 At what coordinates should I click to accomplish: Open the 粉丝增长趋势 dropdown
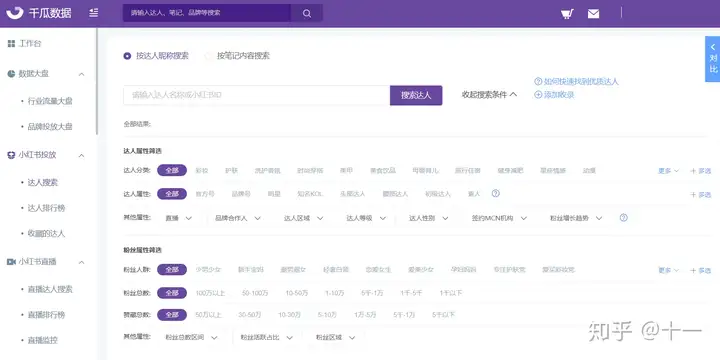click(576, 218)
